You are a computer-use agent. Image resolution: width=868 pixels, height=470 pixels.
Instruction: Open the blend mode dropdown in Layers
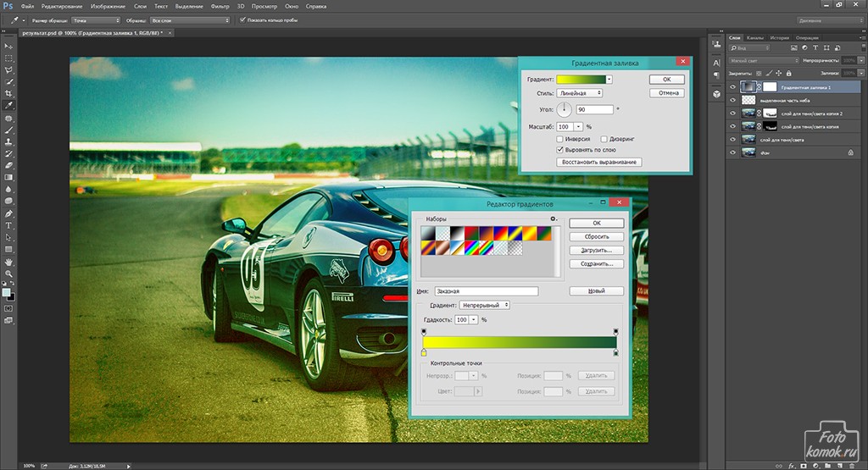[764, 60]
